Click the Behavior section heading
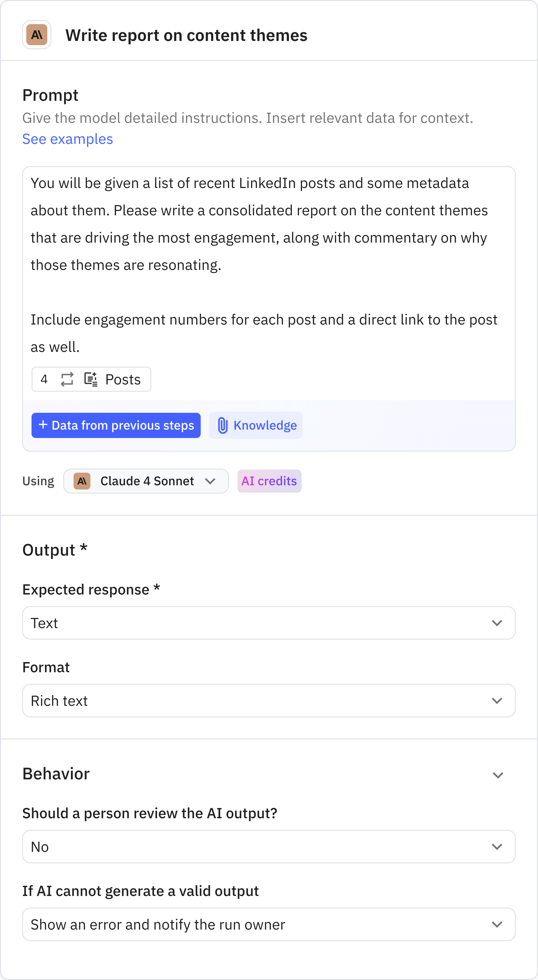 pyautogui.click(x=56, y=774)
